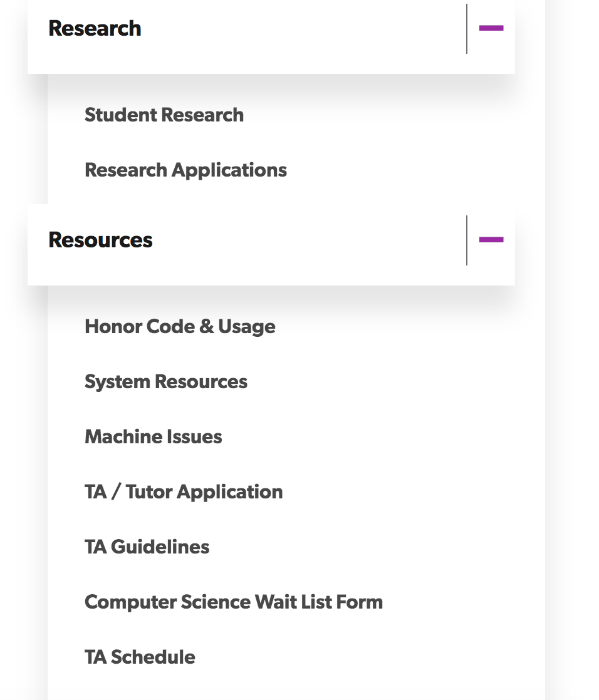Toggle the Resources section closed via minus
This screenshot has height=700, width=599.
coord(491,240)
